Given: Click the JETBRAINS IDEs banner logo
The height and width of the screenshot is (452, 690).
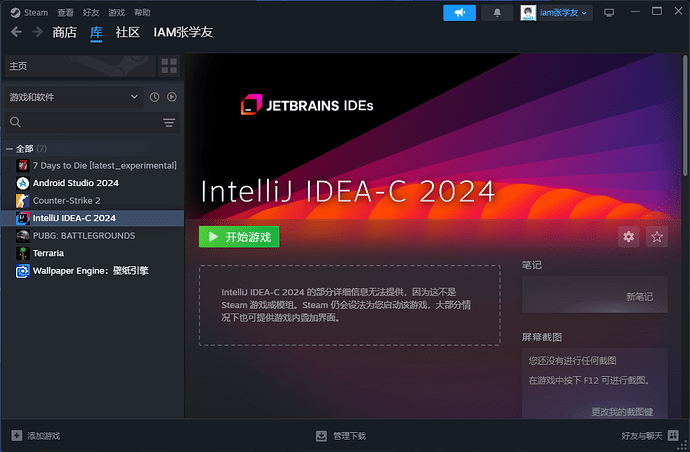Looking at the screenshot, I should [x=307, y=105].
